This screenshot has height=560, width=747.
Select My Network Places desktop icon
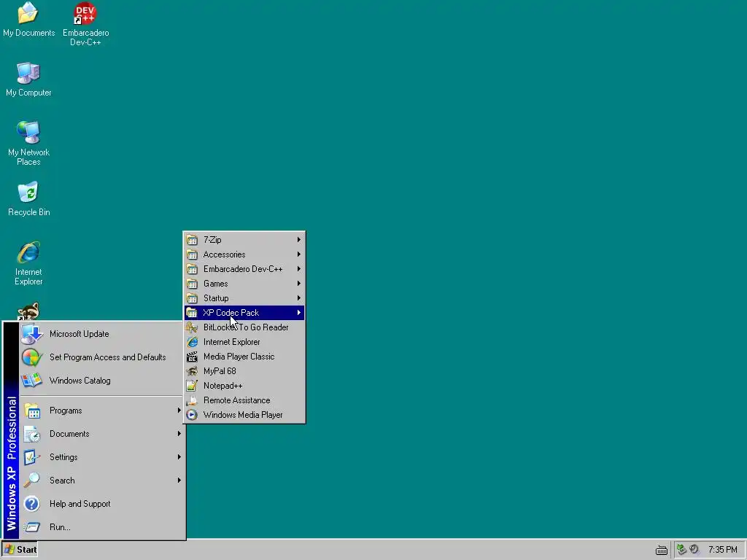[x=28, y=144]
